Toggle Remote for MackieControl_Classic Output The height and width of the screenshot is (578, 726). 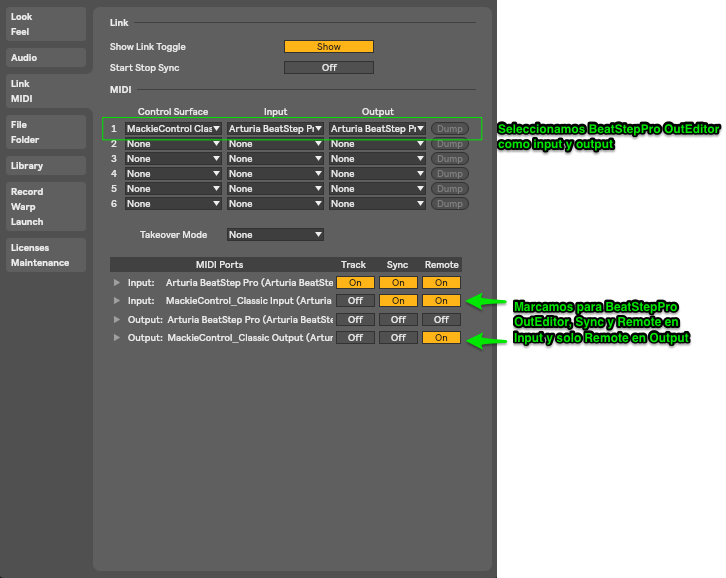pyautogui.click(x=441, y=338)
